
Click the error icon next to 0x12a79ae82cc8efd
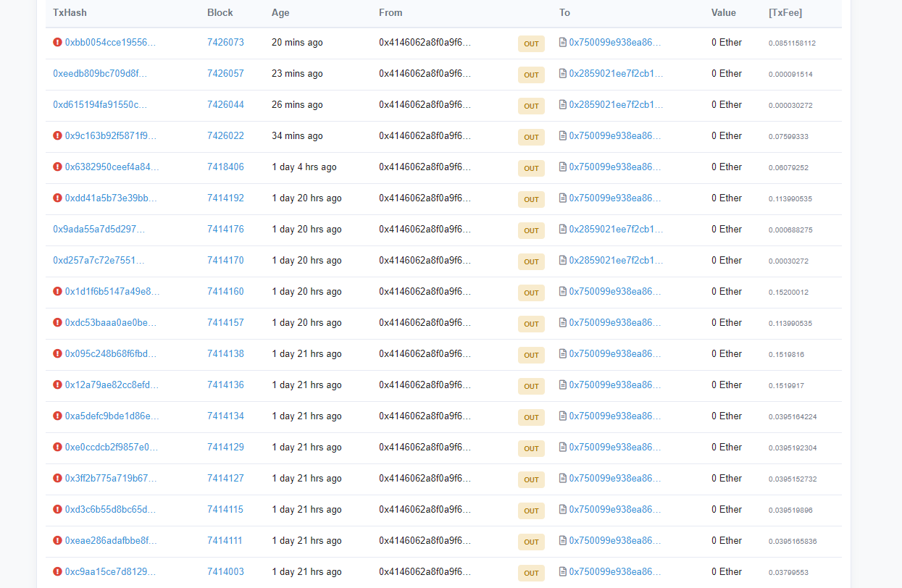point(58,385)
